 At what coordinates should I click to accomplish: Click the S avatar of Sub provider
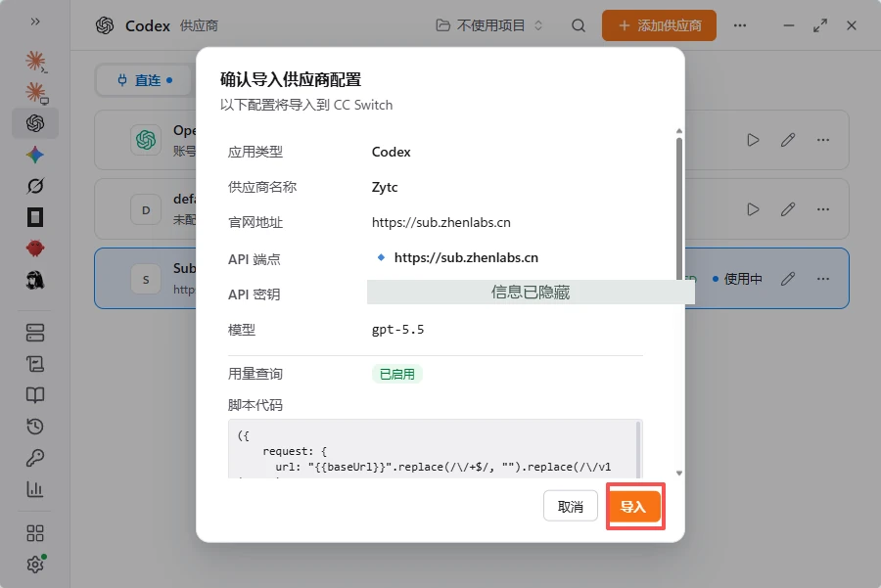(146, 279)
